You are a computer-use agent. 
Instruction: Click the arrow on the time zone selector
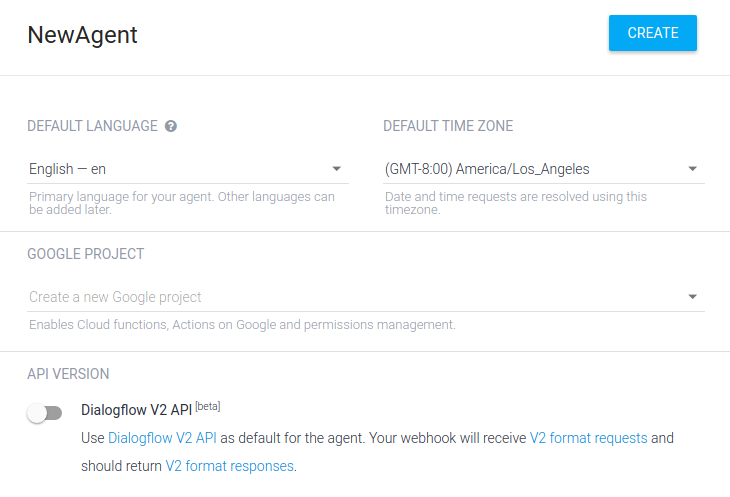pyautogui.click(x=692, y=169)
